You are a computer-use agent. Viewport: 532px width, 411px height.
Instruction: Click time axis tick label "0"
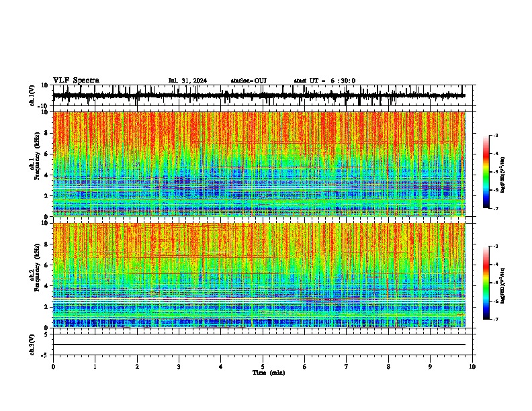pos(53,367)
